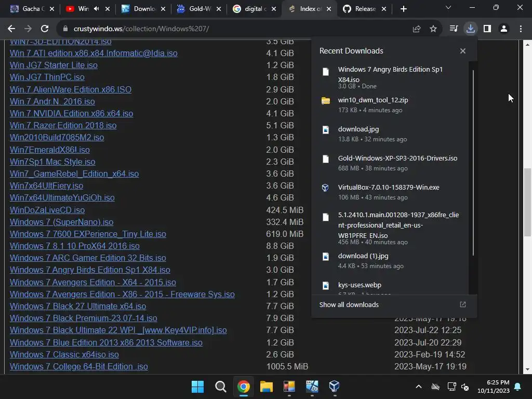Bookmark this page with the star icon
Screen dimensions: 532x399
(x=433, y=29)
